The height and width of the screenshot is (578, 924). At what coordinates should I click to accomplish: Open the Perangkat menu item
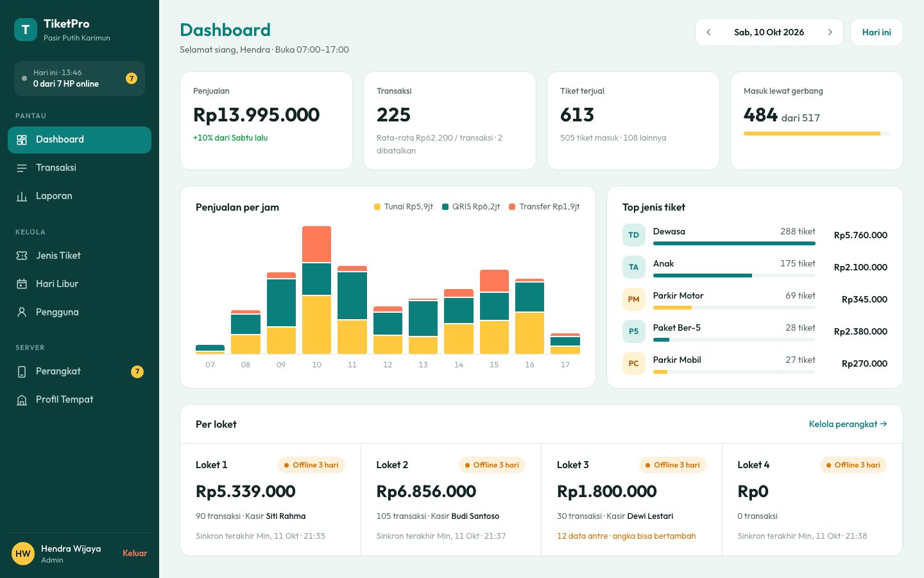point(80,372)
